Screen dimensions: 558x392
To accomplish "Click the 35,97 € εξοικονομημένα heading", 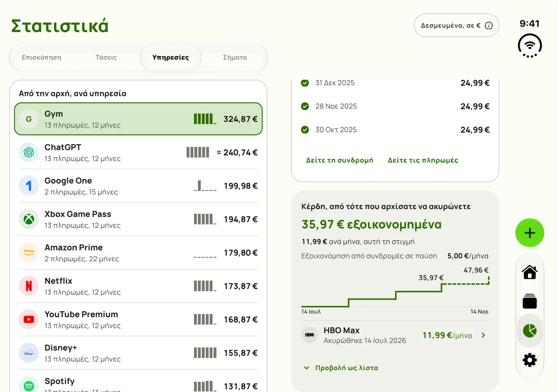I will click(x=371, y=225).
